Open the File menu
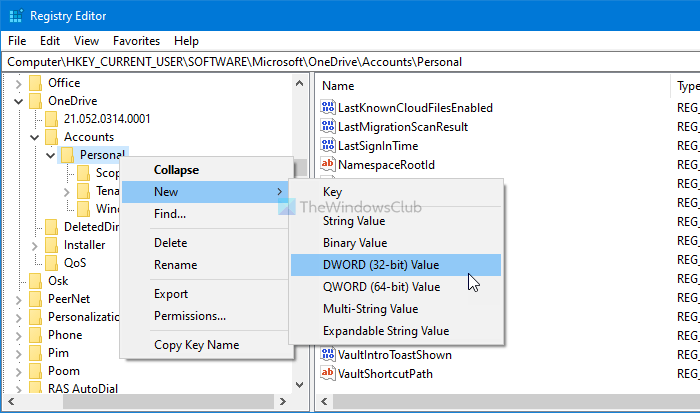This screenshot has width=700, height=413. pyautogui.click(x=17, y=41)
